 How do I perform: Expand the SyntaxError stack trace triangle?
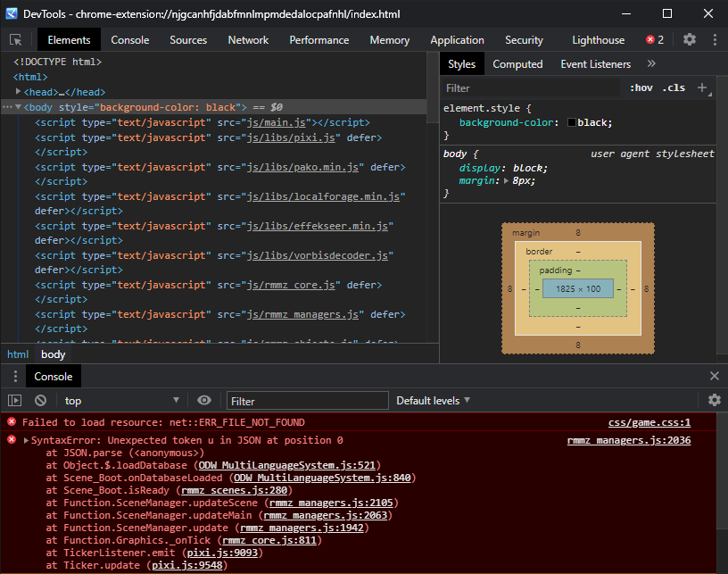tap(27, 440)
